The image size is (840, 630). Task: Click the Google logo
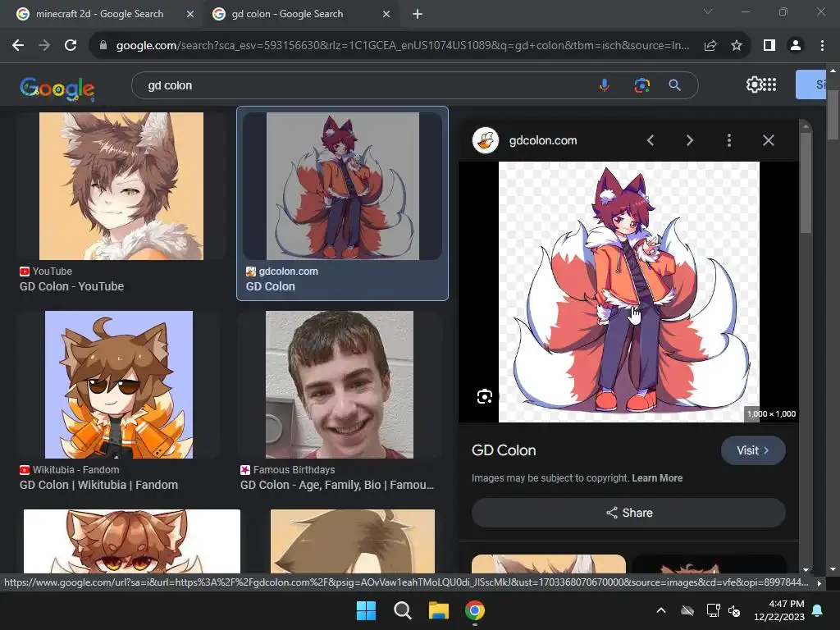point(57,89)
